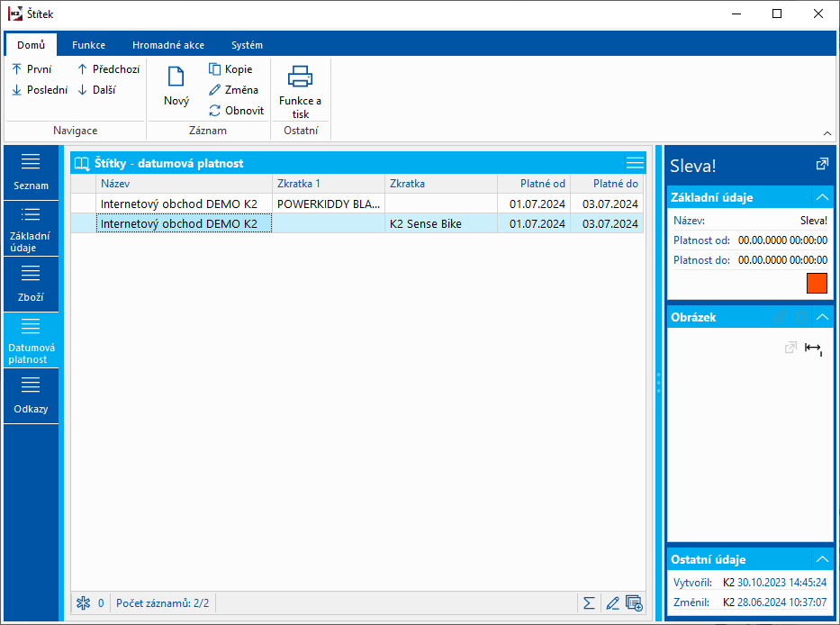This screenshot has height=625, width=840.
Task: Open Sleva! panel in external window
Action: point(821,165)
